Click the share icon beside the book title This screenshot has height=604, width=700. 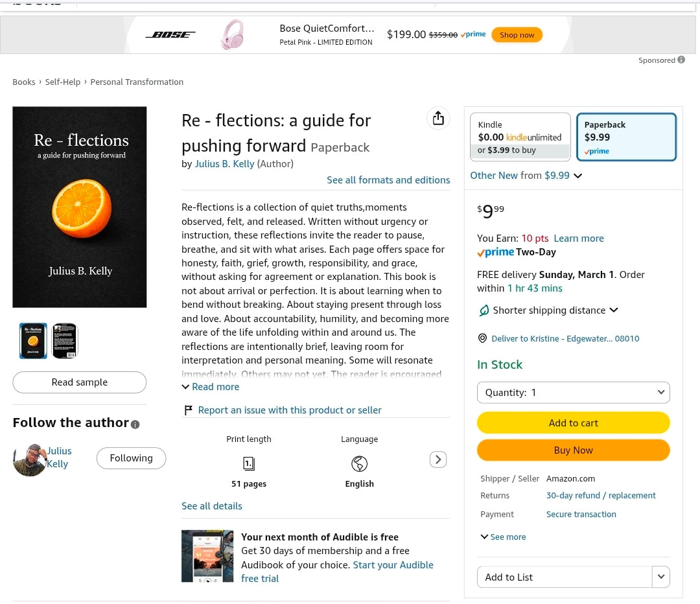[439, 118]
